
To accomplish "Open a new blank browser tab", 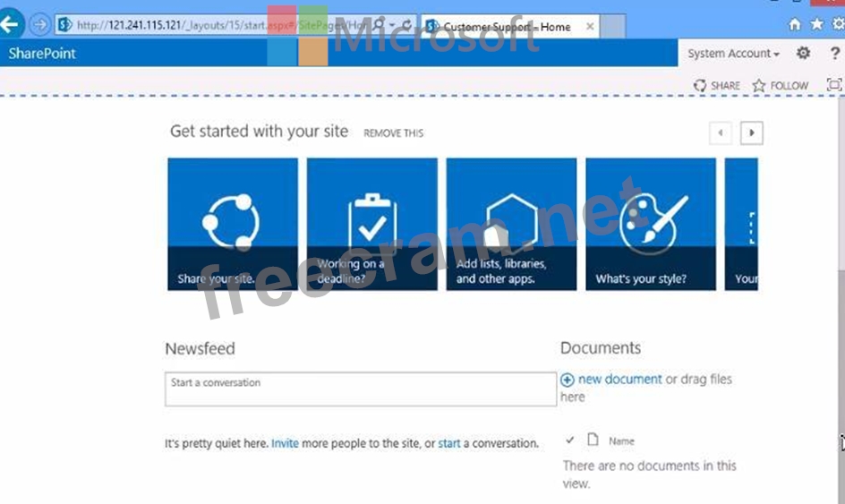I will [613, 27].
